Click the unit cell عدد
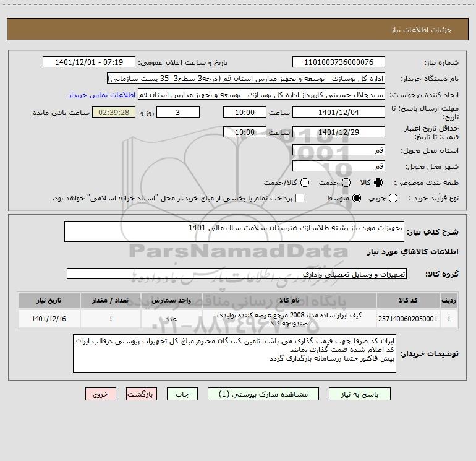The image size is (476, 461). coord(171,319)
